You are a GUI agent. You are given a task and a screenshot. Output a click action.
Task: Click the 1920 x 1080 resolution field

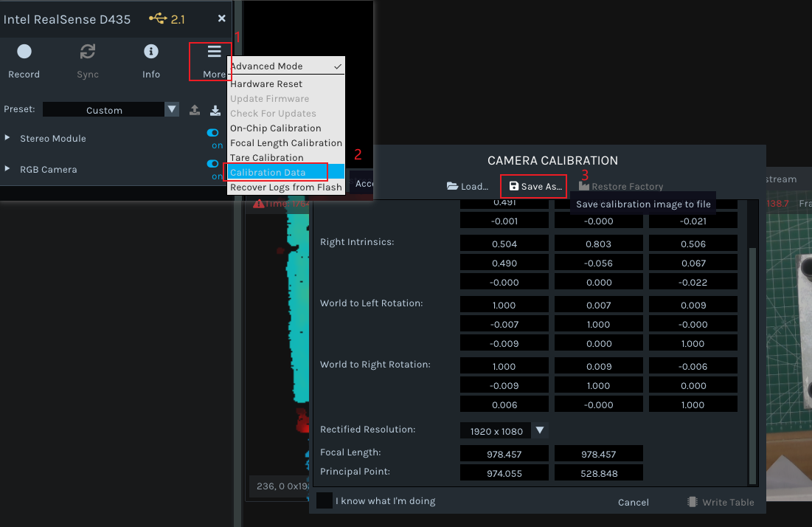coord(496,431)
